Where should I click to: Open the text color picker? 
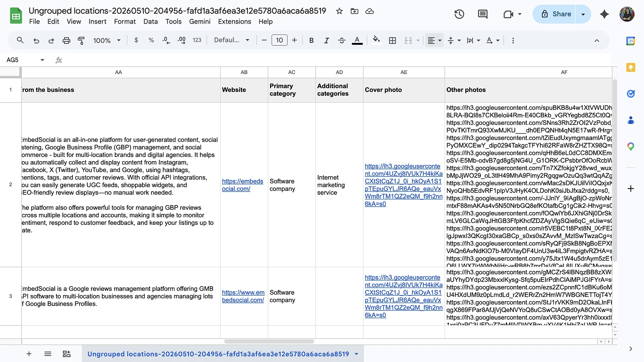(x=357, y=41)
